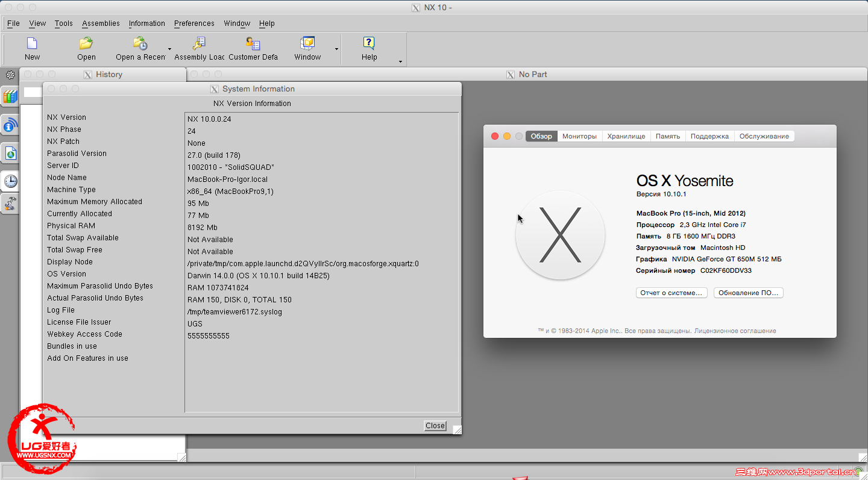The width and height of the screenshot is (868, 480).
Task: Click the Assembly Load Options icon
Action: point(199,43)
